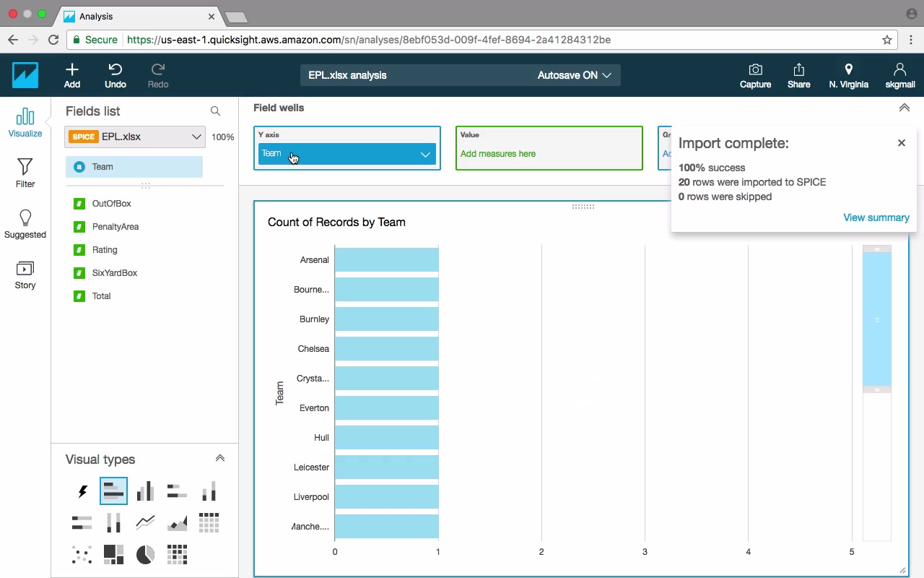Click the browser address bar URL
The height and width of the screenshot is (578, 924).
coord(369,40)
